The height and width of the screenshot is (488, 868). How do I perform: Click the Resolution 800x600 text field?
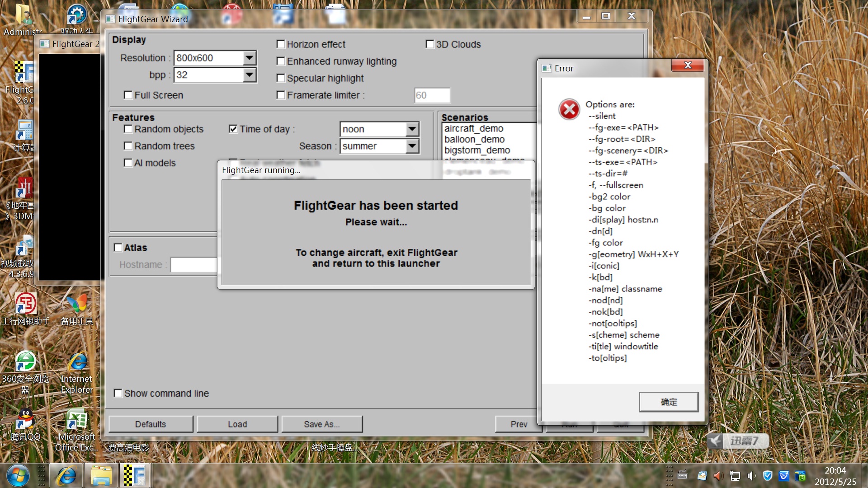tap(209, 58)
